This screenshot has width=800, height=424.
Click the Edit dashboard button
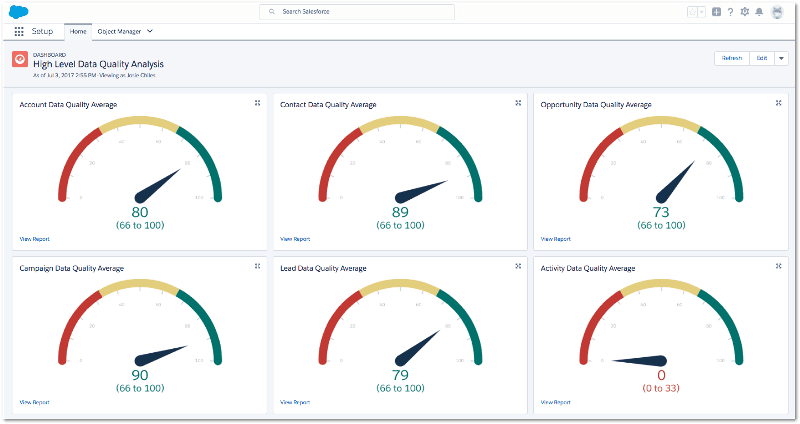click(x=761, y=58)
